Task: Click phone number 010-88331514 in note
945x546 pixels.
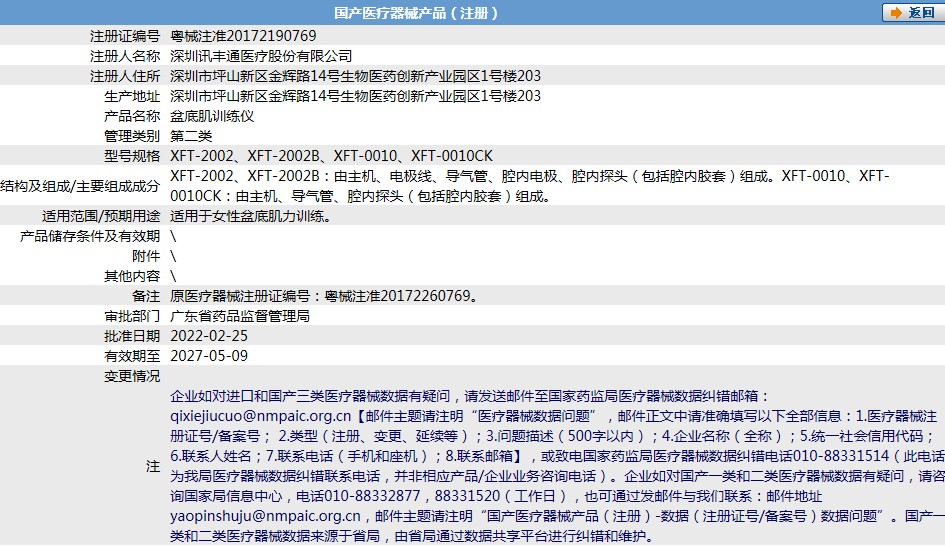Action: tap(841, 456)
